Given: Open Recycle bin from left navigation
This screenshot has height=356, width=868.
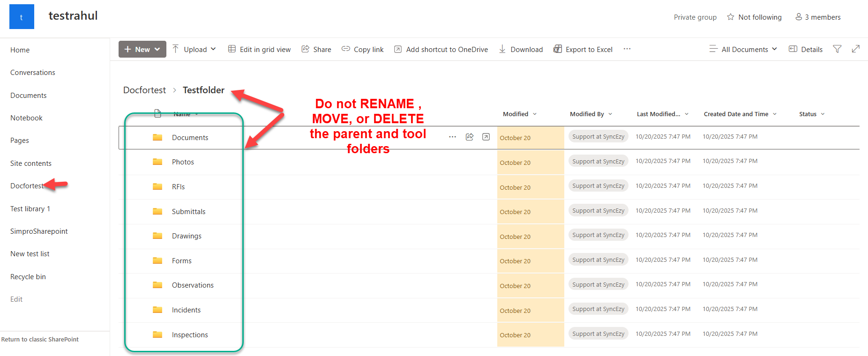Looking at the screenshot, I should point(28,277).
